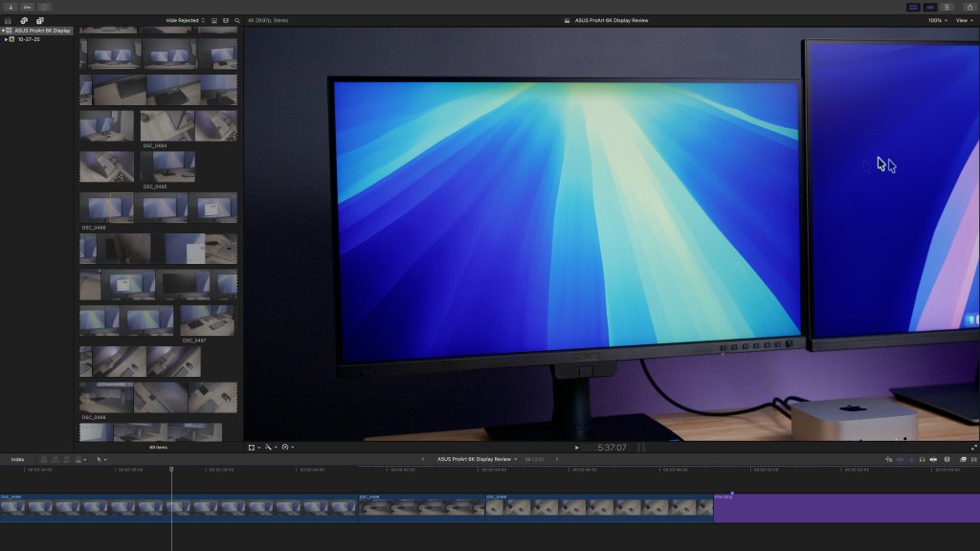Image resolution: width=980 pixels, height=551 pixels.
Task: Open the Titles and Generators sidebar icon
Action: [39, 19]
